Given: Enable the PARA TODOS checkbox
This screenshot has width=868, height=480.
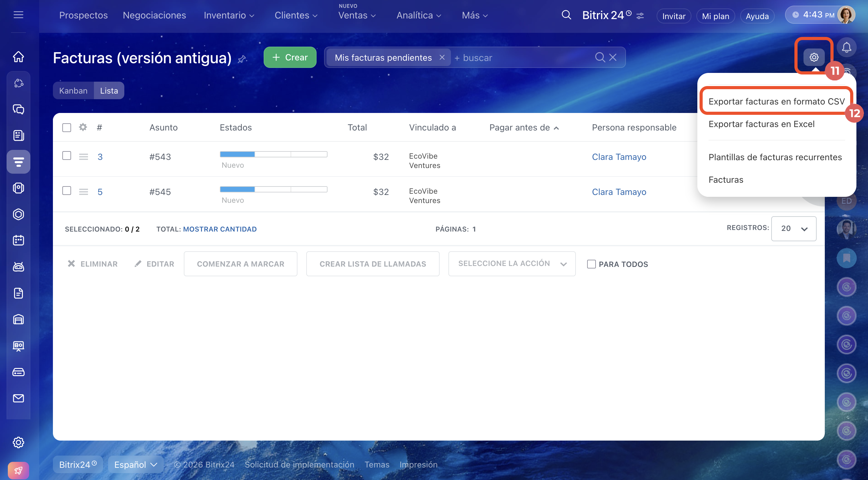Looking at the screenshot, I should [591, 264].
